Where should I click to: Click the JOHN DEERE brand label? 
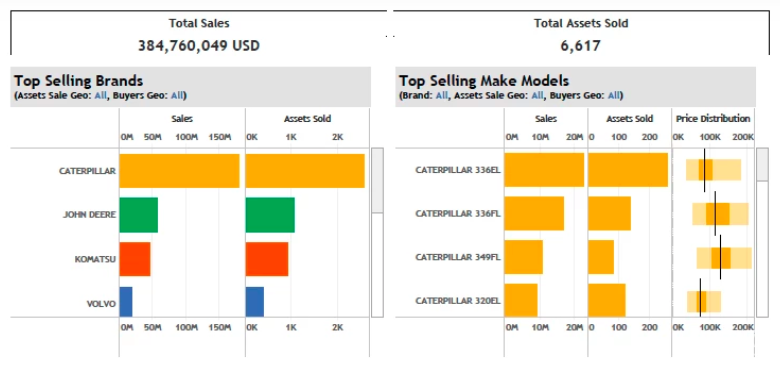click(x=90, y=215)
